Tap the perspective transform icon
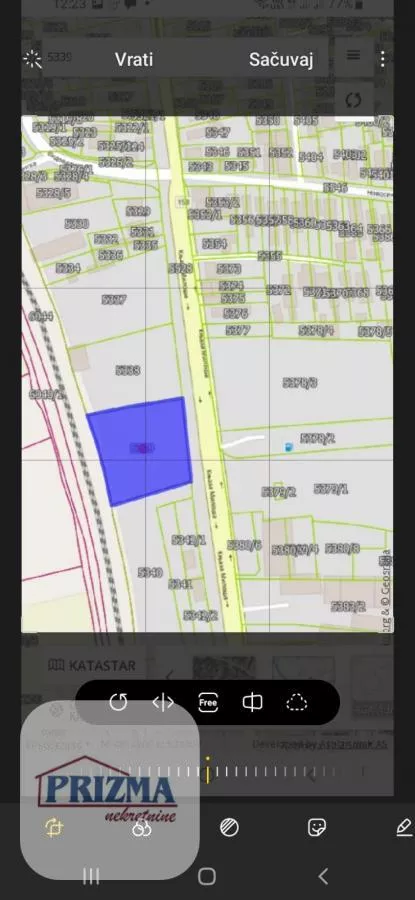The width and height of the screenshot is (415, 900). coord(253,702)
